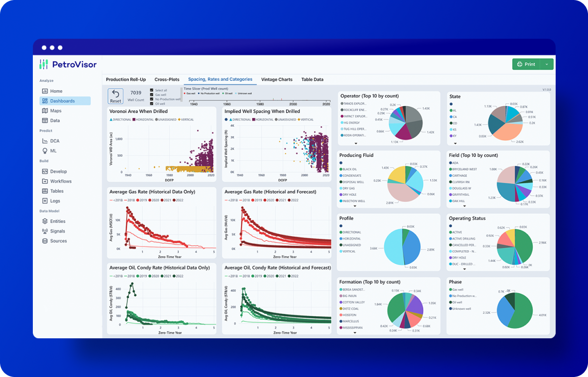Toggle the Select all checkbox
The width and height of the screenshot is (588, 377).
point(152,91)
